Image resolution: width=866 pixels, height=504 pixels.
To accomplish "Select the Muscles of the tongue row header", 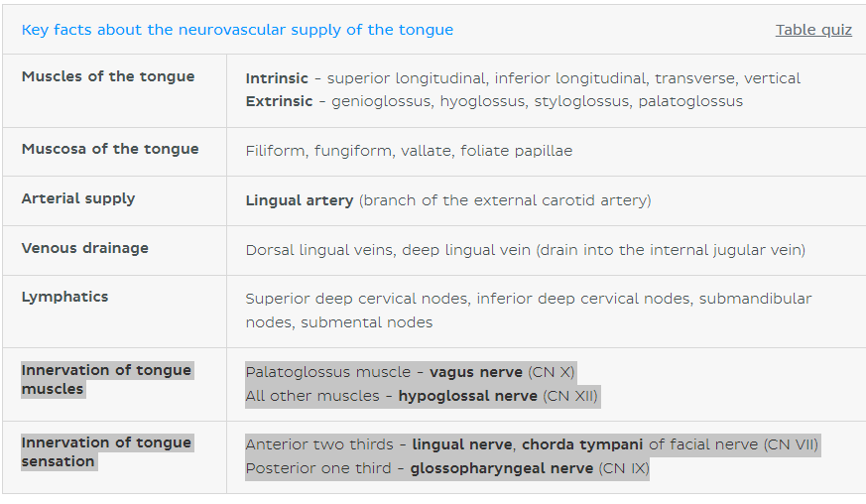I will [x=108, y=76].
